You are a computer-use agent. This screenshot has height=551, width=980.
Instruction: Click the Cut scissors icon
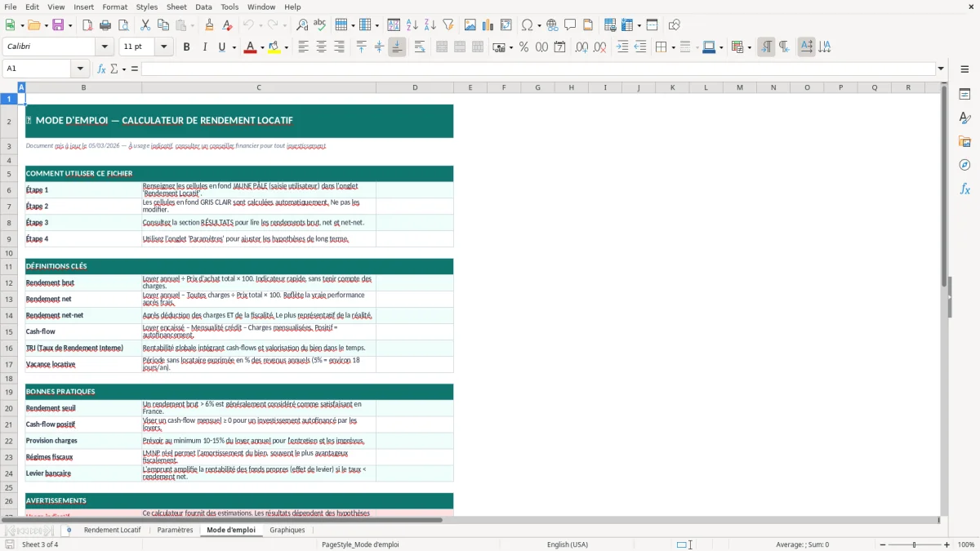coord(145,25)
